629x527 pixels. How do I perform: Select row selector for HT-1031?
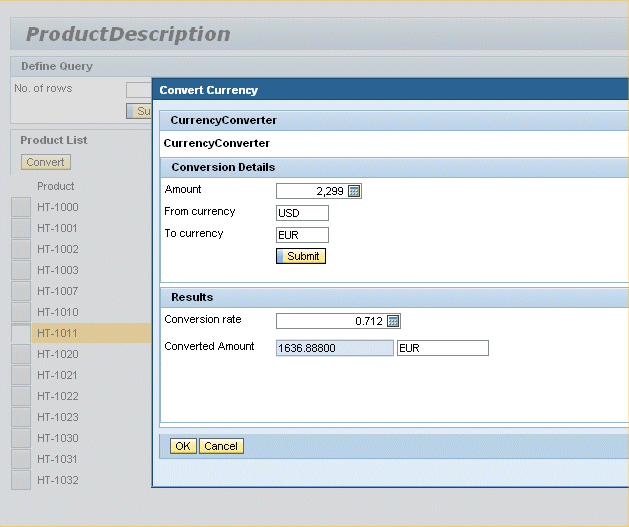[21, 459]
